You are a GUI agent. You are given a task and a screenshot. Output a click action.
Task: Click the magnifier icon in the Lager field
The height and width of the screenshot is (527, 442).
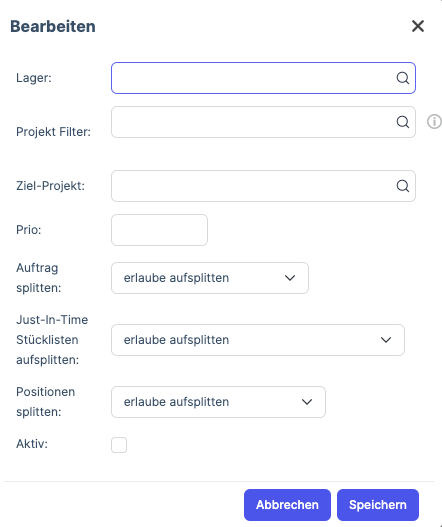[x=403, y=78]
